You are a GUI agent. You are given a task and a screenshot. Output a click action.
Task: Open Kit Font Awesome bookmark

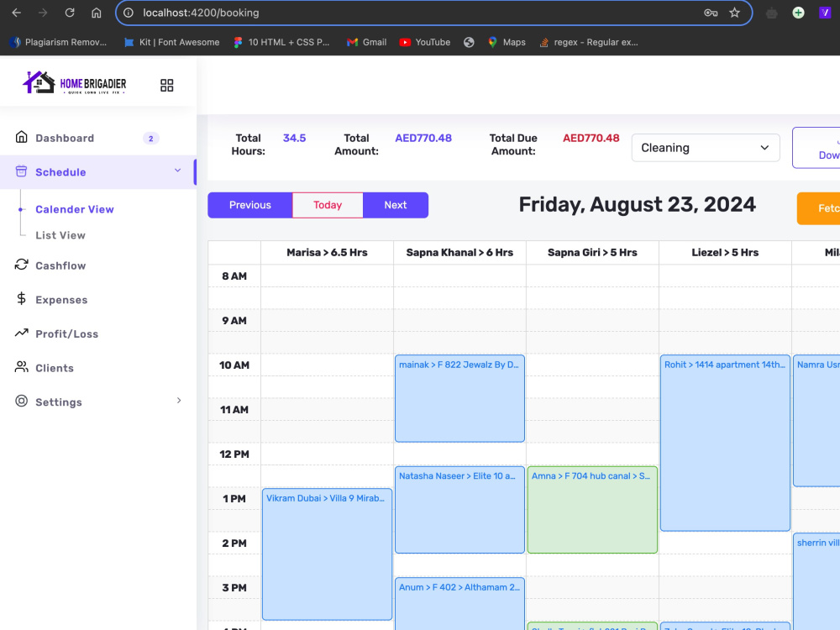point(171,42)
